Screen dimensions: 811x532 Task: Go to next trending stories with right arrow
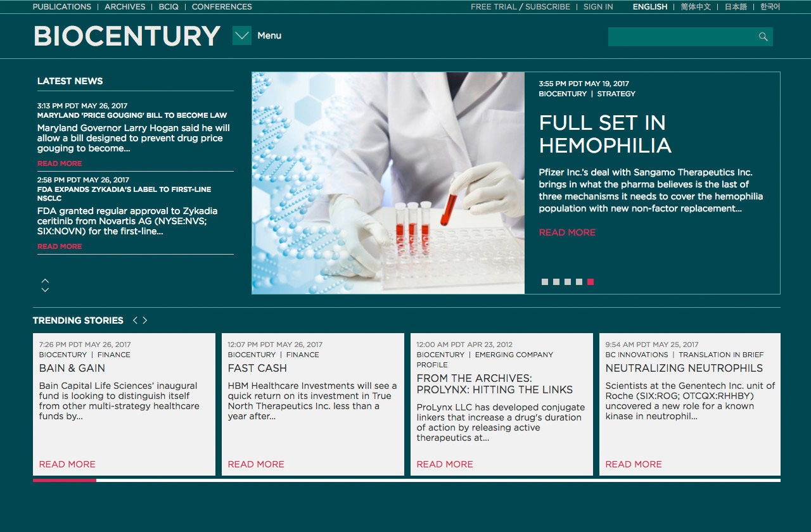pyautogui.click(x=145, y=320)
